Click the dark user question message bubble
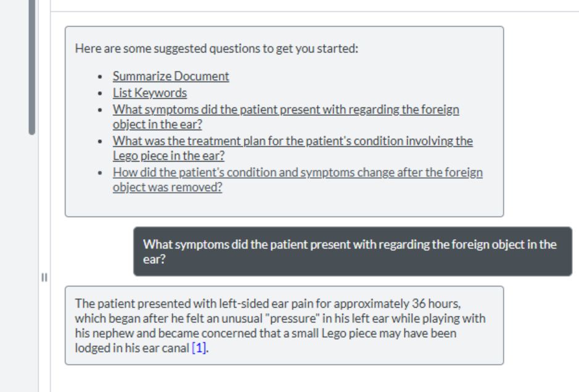579x392 pixels. [353, 251]
